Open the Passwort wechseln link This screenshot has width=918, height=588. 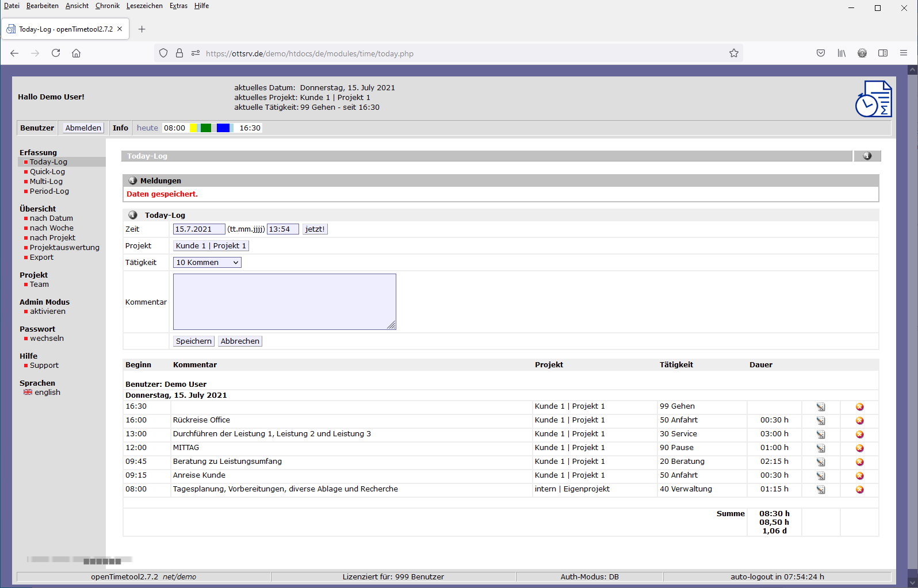pyautogui.click(x=47, y=339)
